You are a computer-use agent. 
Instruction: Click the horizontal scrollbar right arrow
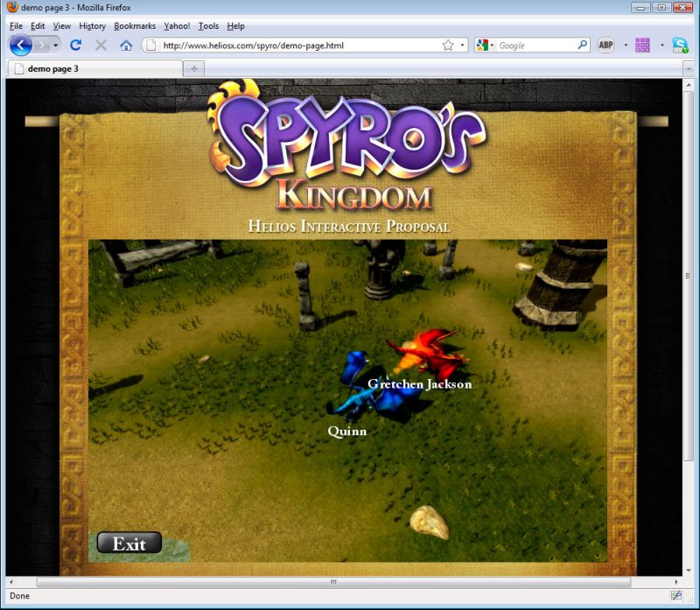(676, 582)
